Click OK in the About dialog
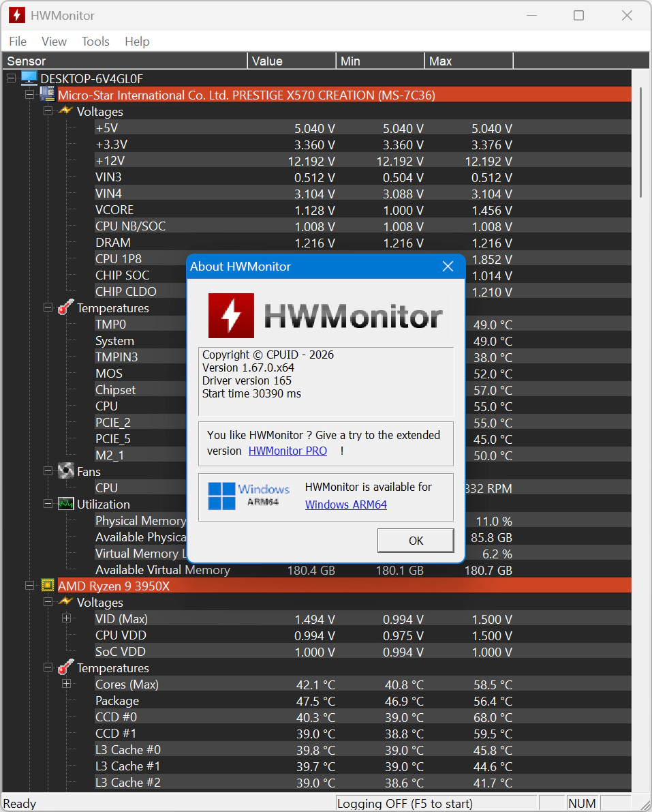652x812 pixels. tap(416, 541)
